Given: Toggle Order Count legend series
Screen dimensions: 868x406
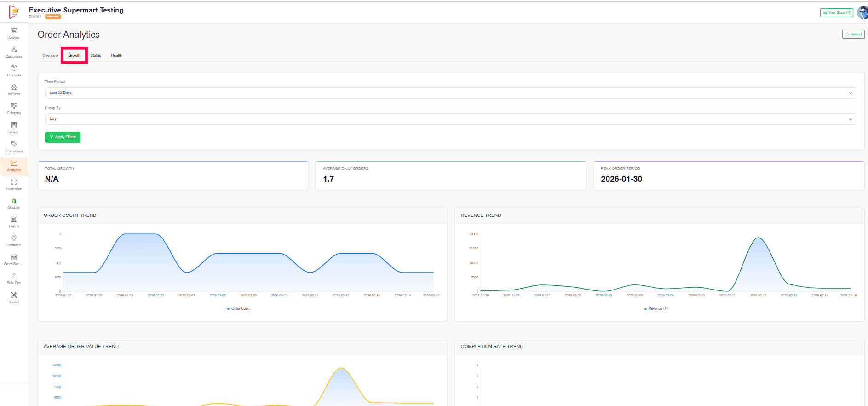Looking at the screenshot, I should click(x=238, y=309).
